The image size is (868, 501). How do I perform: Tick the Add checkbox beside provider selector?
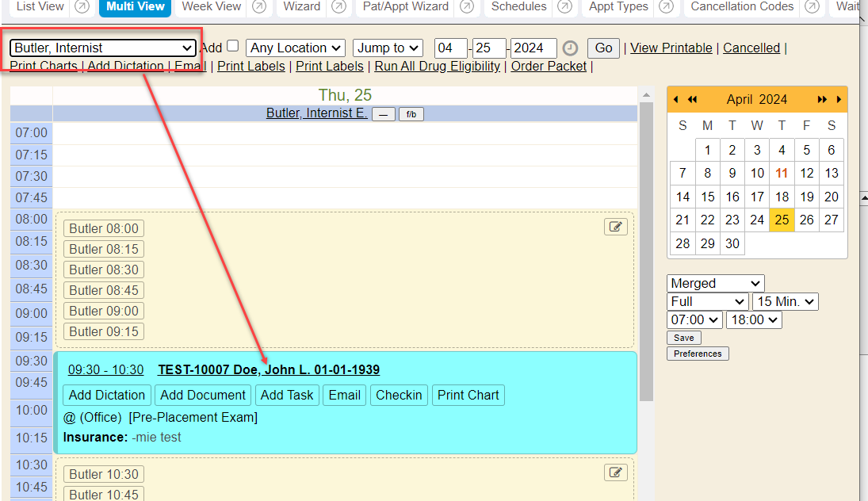232,47
